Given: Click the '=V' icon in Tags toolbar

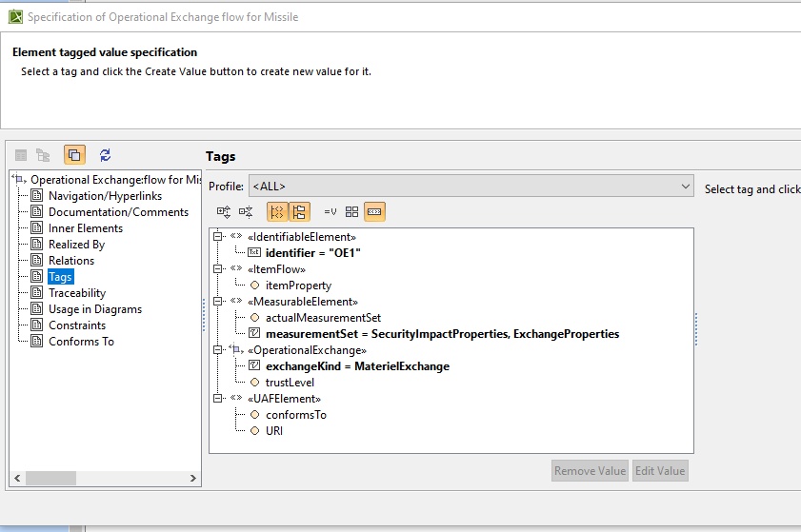Looking at the screenshot, I should 330,212.
